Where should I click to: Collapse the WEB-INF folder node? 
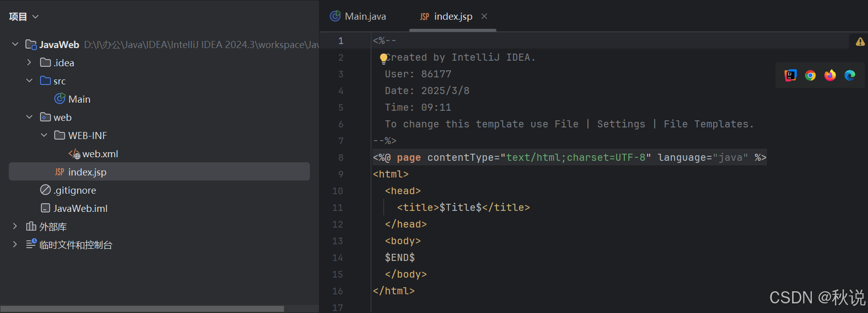(x=44, y=135)
